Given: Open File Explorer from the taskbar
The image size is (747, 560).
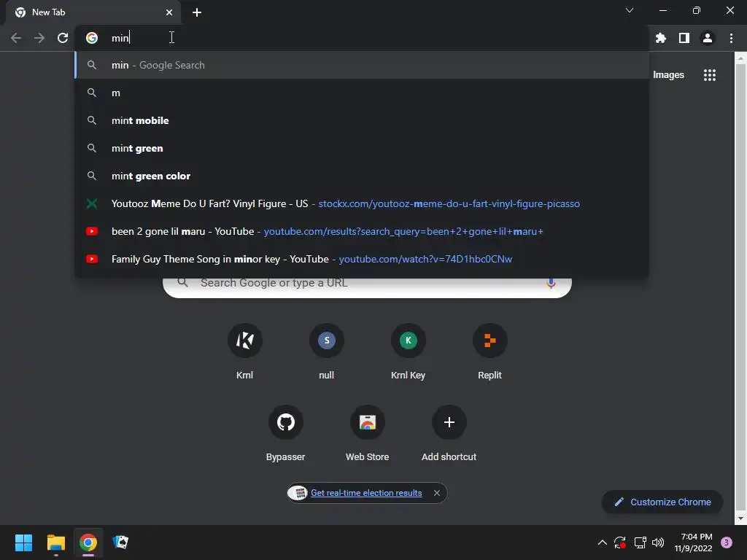Looking at the screenshot, I should pyautogui.click(x=55, y=542).
